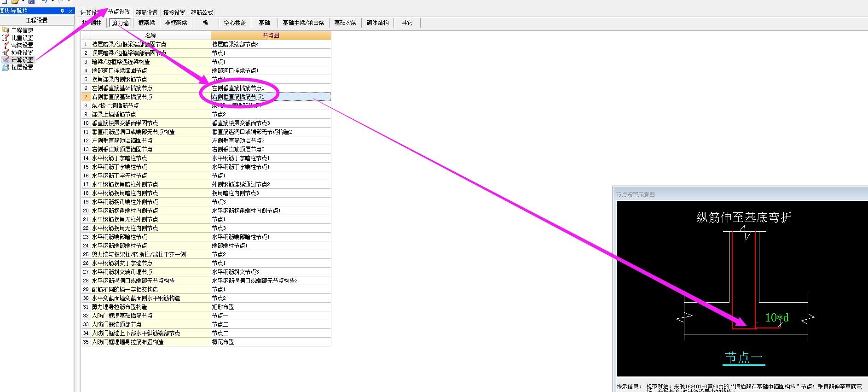Screen dimensions: 868x392
Task: Click cell 水平钢筋端部暗柱节点1
Action: coord(271,237)
